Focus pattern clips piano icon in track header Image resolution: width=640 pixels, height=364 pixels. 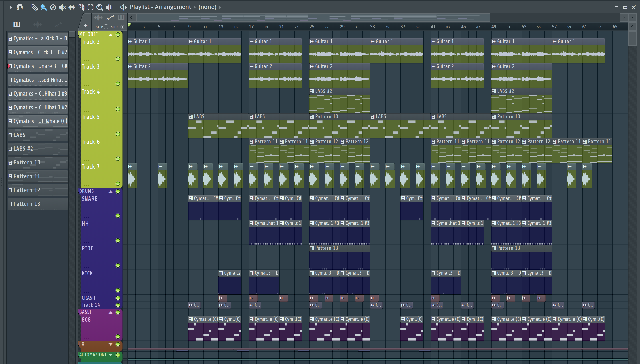point(121,18)
